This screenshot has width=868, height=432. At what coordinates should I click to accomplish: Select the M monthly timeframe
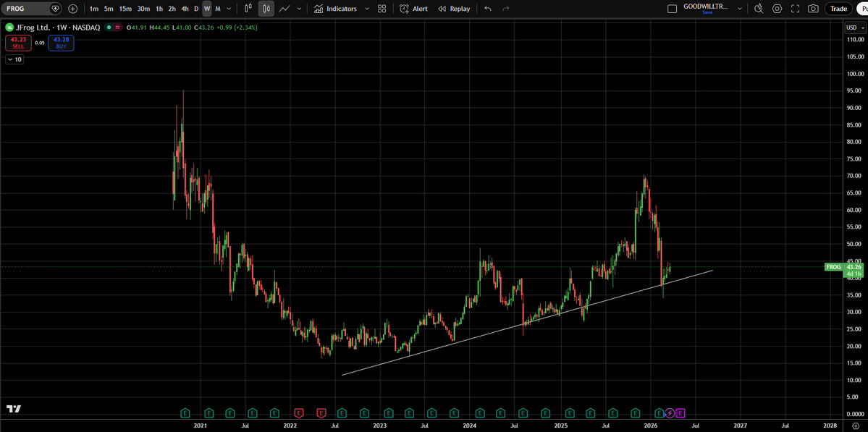click(218, 9)
